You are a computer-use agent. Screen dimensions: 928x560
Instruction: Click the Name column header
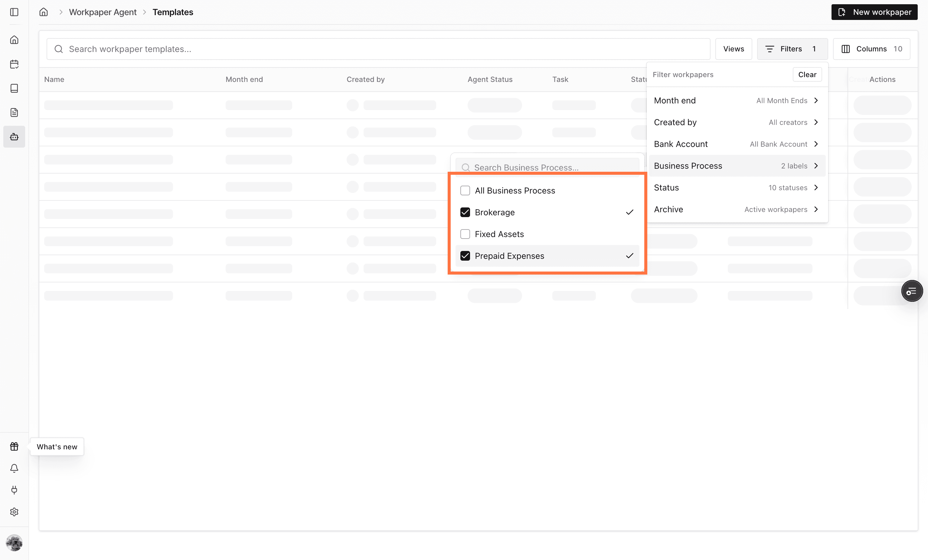[x=54, y=80]
